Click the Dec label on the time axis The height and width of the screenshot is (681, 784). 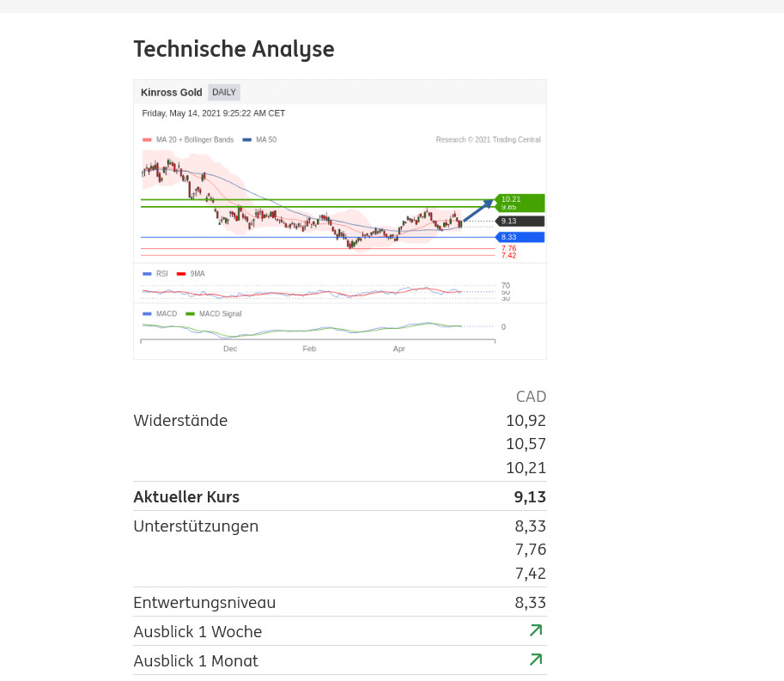point(230,349)
